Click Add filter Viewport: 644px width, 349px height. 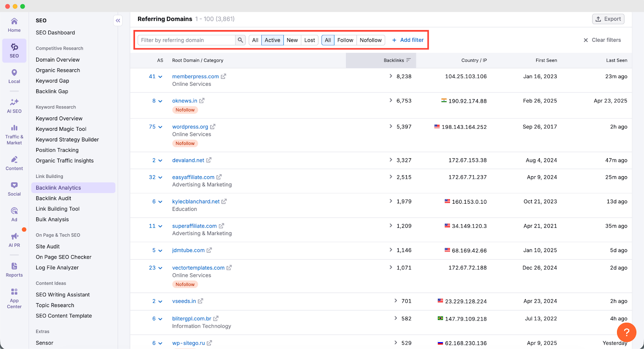(x=408, y=40)
